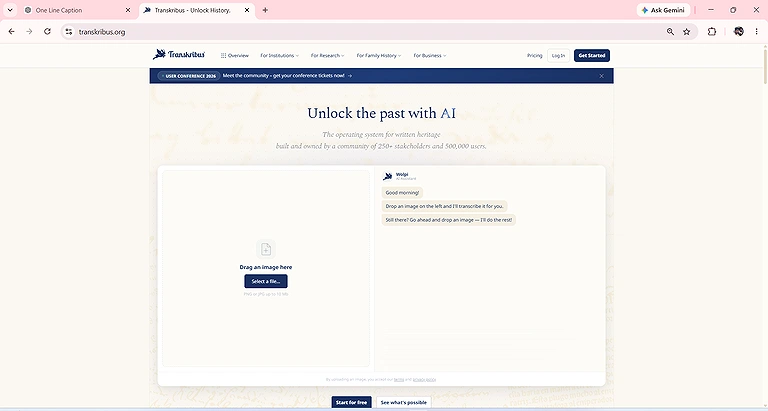This screenshot has height=411, width=768.
Task: Click the Ask Gemini button
Action: coord(663,10)
